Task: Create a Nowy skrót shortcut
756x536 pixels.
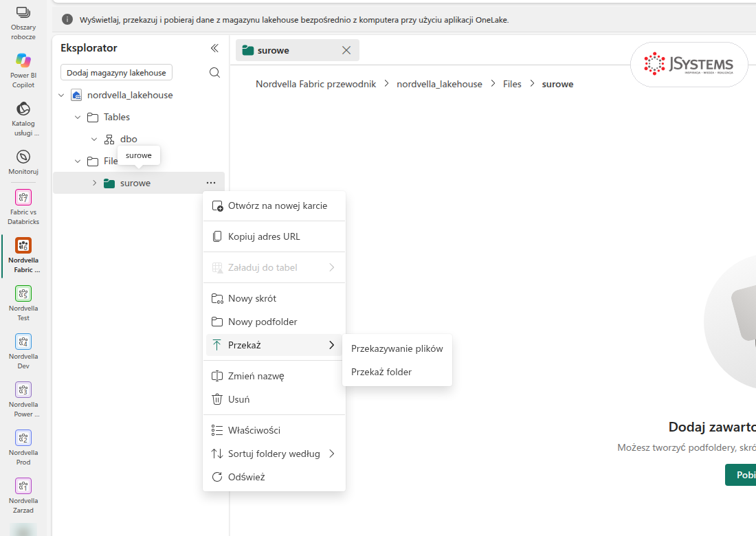Action: click(x=274, y=298)
